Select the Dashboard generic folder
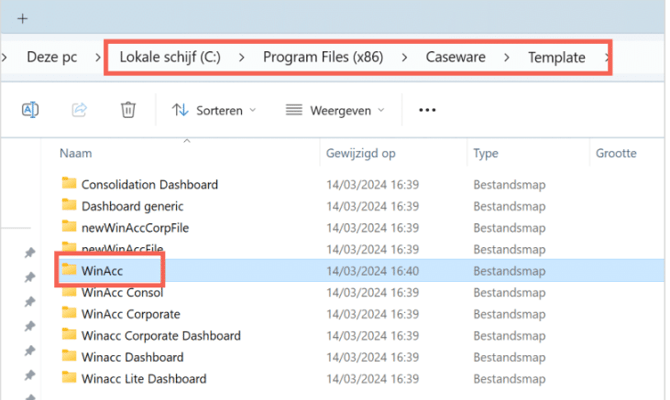This screenshot has width=670, height=400. pyautogui.click(x=132, y=206)
